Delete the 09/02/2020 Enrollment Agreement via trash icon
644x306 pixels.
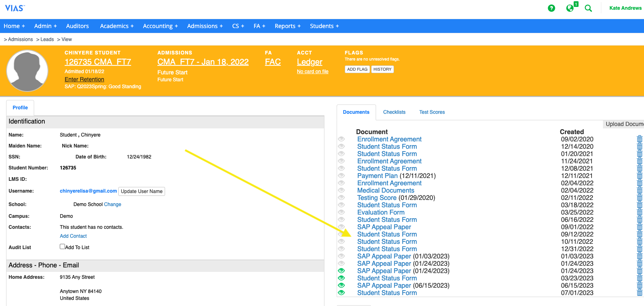click(640, 139)
